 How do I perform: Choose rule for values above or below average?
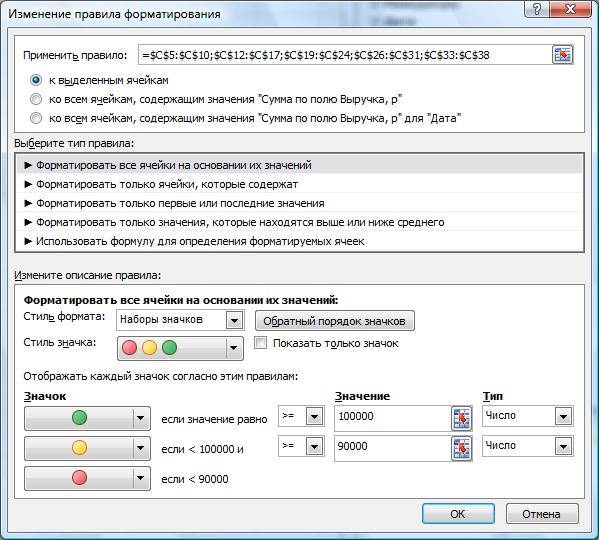point(299,222)
